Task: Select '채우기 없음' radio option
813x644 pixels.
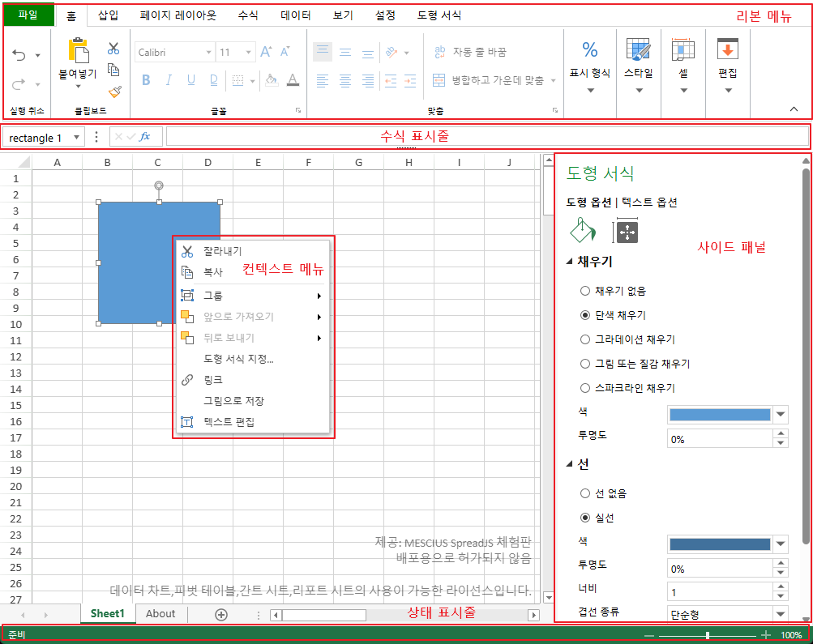Action: point(585,291)
